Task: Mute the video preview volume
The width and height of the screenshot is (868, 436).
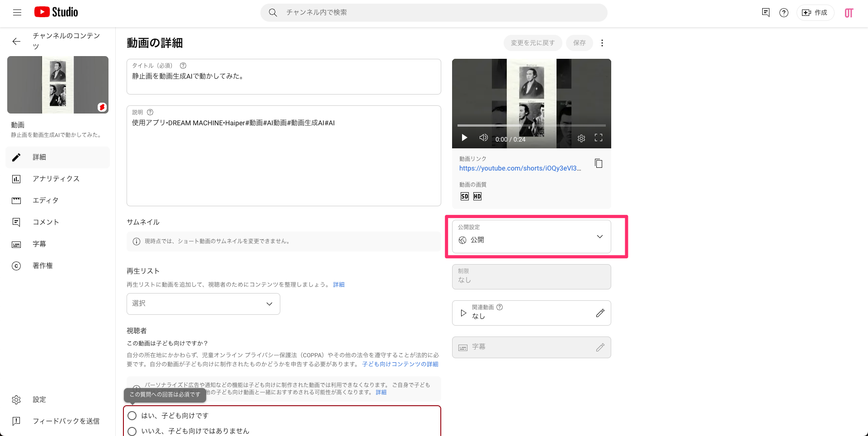Action: pyautogui.click(x=483, y=137)
